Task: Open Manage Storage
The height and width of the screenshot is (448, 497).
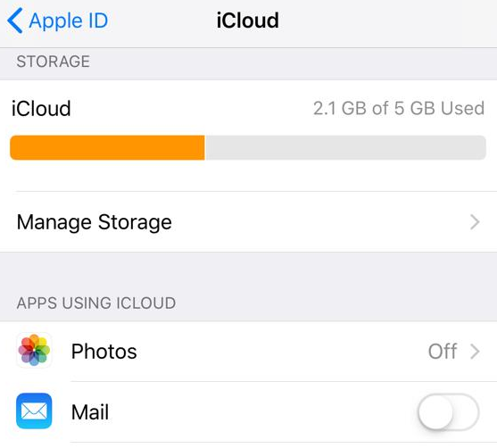Action: (248, 222)
